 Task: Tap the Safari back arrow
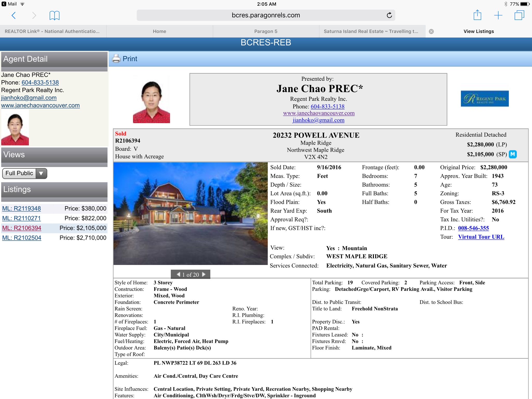pos(14,15)
